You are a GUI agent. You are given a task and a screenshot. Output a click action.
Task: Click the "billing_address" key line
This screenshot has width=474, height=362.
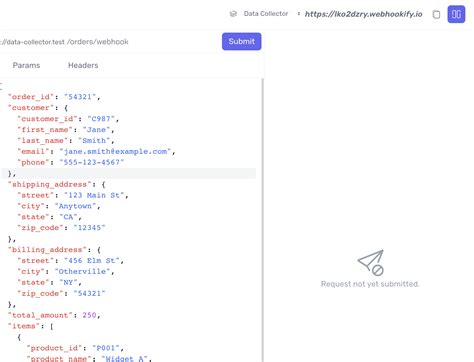pos(54,250)
